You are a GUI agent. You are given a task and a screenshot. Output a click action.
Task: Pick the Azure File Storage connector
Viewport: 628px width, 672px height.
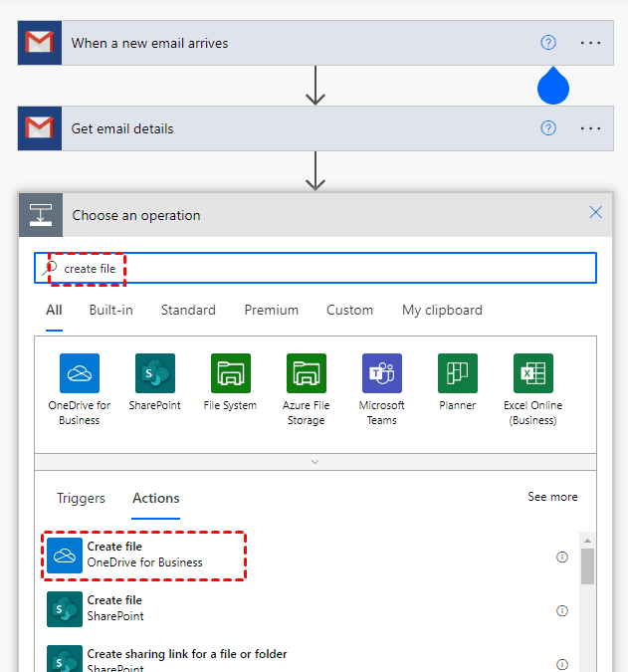[306, 373]
